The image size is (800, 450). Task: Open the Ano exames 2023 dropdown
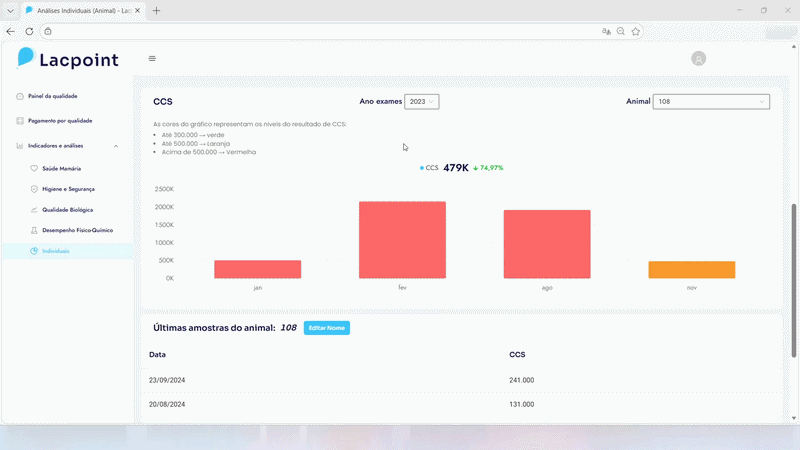[421, 101]
